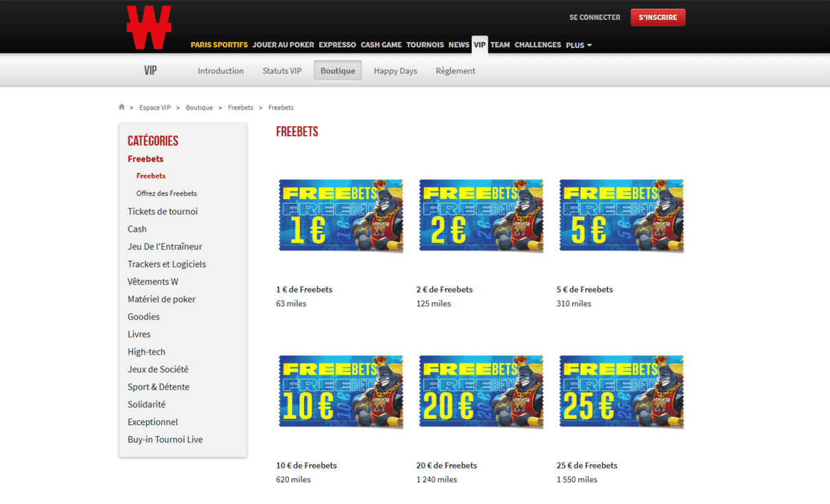
Task: Click the 10 € Freebets ticket image
Action: [x=341, y=392]
